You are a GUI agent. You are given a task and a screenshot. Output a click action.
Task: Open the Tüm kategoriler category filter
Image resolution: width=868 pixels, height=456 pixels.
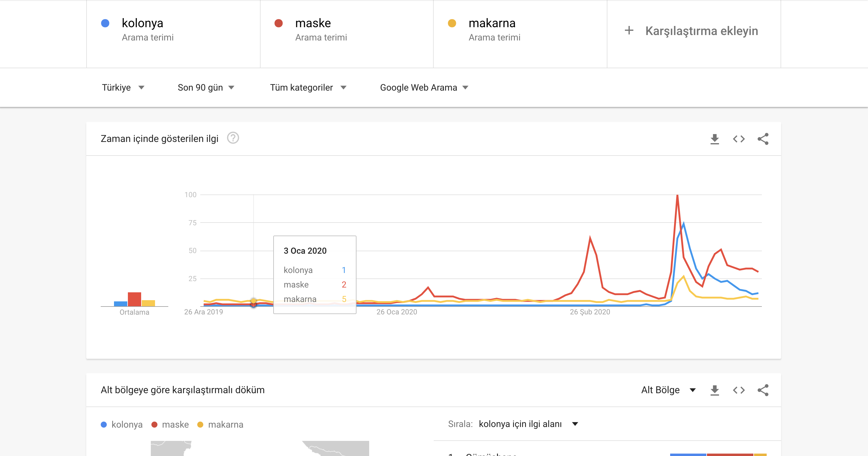pyautogui.click(x=308, y=88)
